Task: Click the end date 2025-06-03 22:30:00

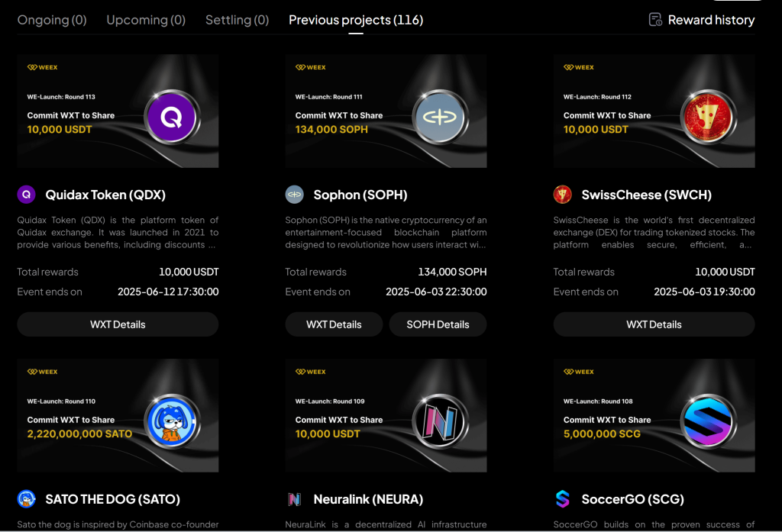Action: [x=436, y=292]
